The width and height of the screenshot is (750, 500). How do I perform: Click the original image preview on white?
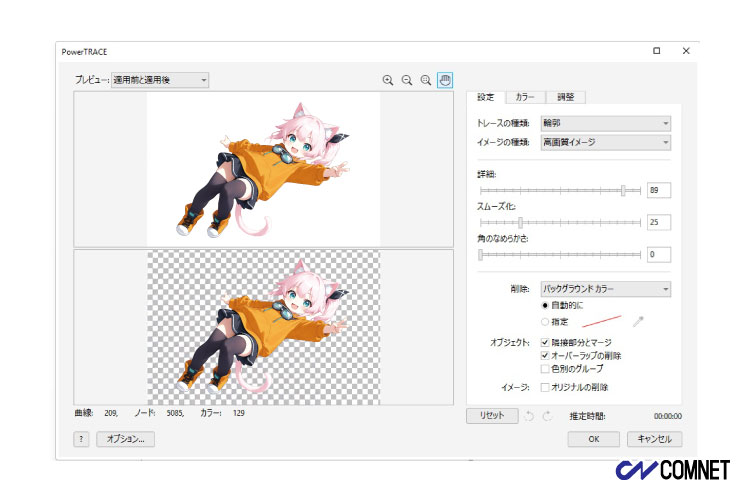(x=263, y=169)
